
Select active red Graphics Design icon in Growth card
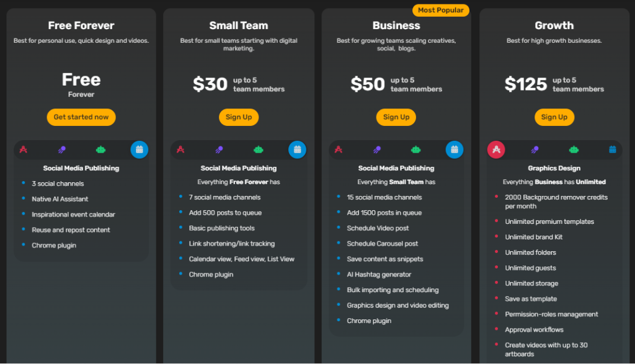click(x=496, y=150)
